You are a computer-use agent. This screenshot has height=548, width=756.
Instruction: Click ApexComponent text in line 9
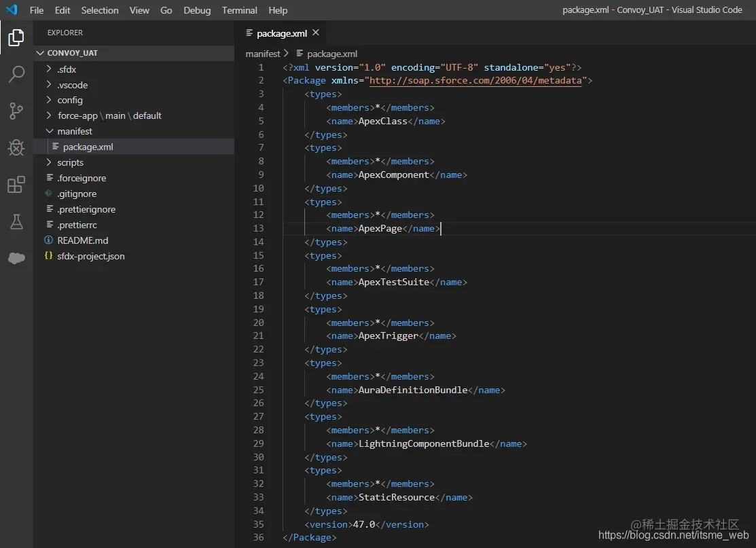(x=393, y=175)
